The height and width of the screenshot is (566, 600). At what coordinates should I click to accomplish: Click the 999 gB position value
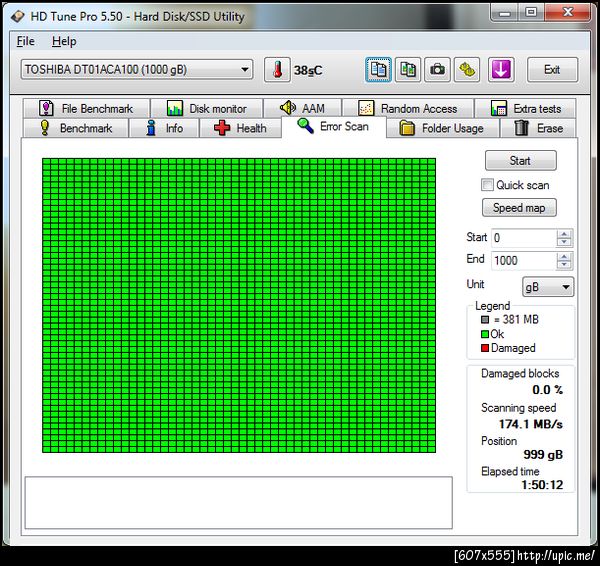[x=543, y=455]
